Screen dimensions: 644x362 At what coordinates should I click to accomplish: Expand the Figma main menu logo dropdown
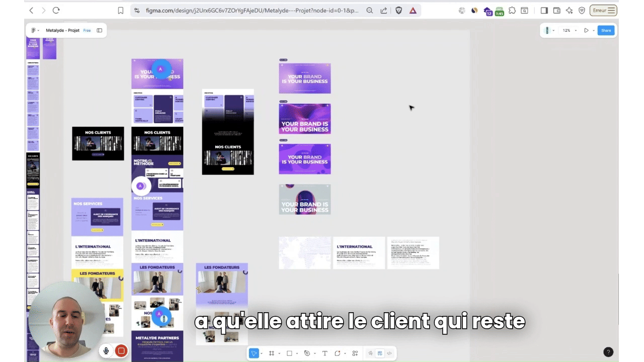[35, 31]
